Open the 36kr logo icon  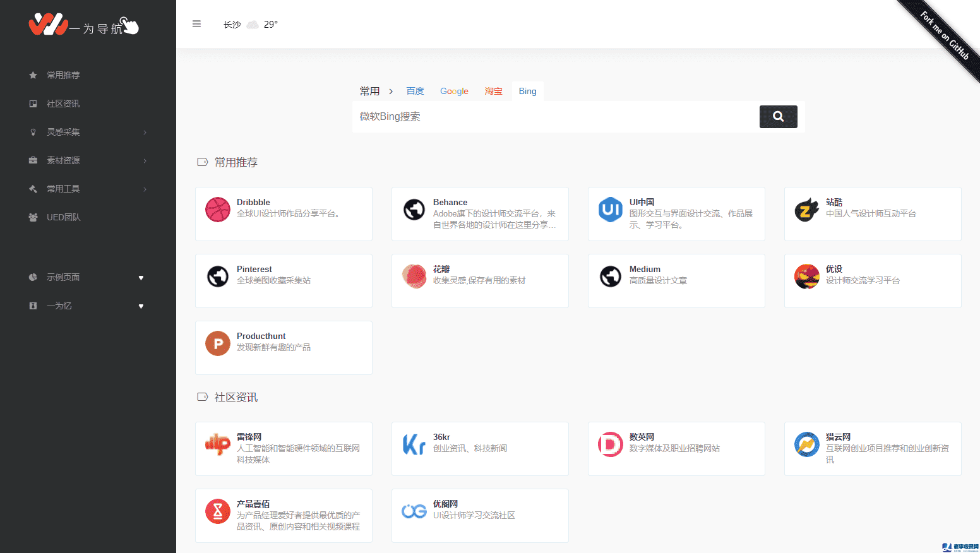(414, 444)
